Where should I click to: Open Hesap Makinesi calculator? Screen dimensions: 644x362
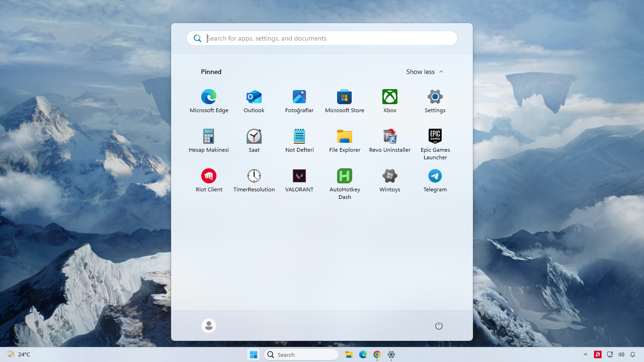pyautogui.click(x=209, y=141)
